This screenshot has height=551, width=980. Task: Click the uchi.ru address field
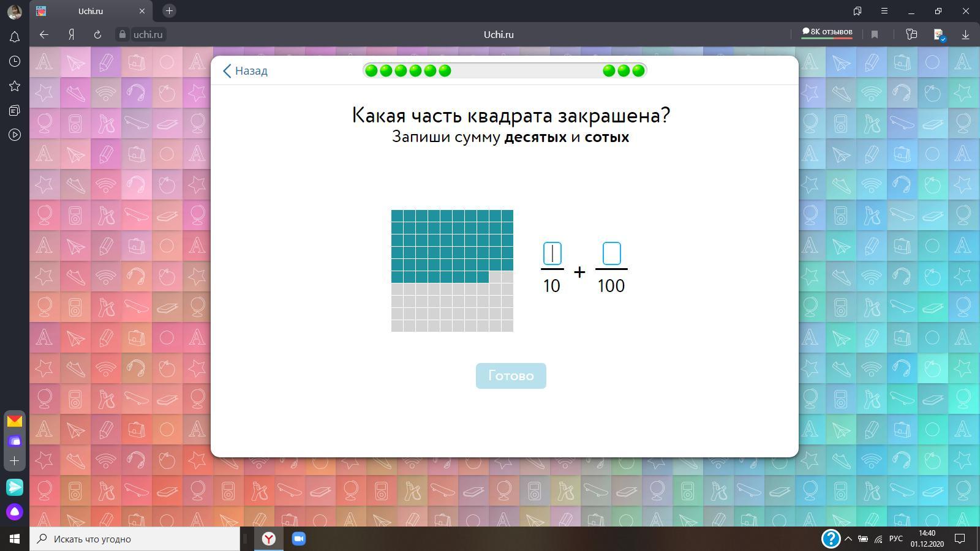pyautogui.click(x=148, y=34)
